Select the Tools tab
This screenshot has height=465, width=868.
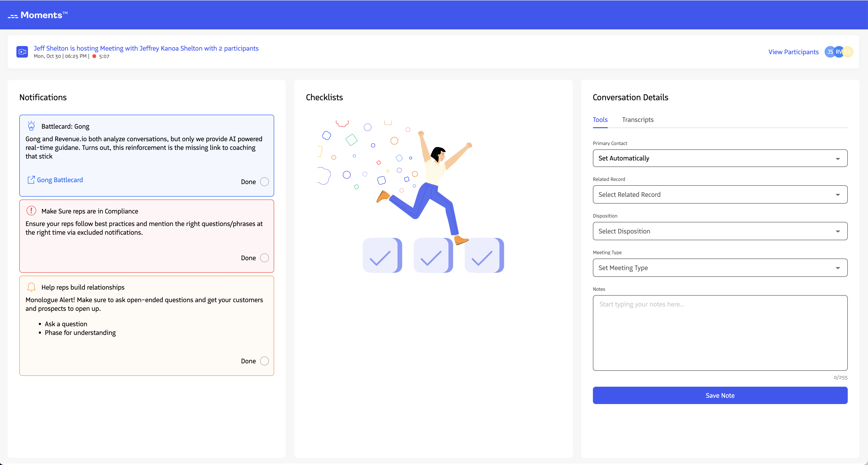click(x=600, y=120)
